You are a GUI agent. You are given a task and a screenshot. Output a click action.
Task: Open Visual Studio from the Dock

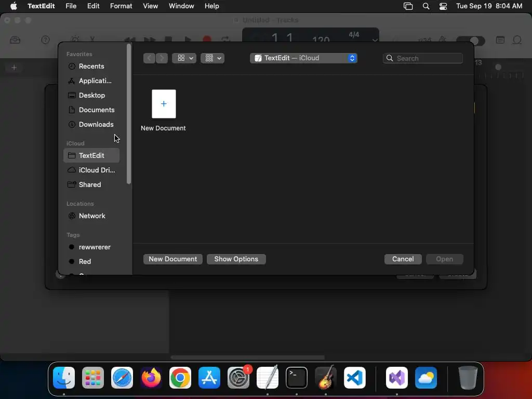(x=397, y=378)
